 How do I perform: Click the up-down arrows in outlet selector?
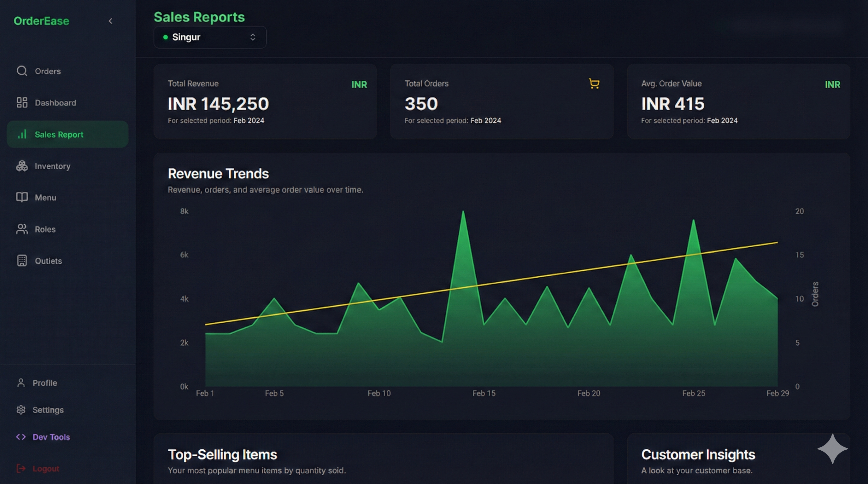253,37
